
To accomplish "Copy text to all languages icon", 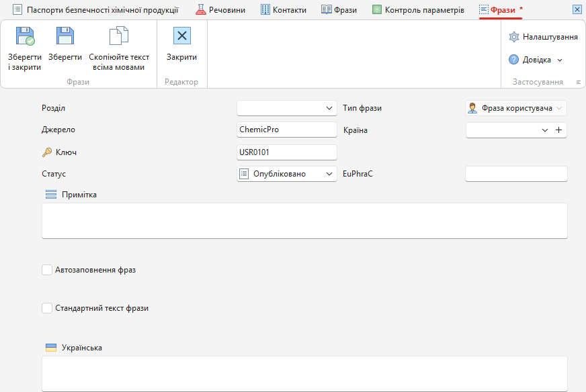I will point(119,36).
